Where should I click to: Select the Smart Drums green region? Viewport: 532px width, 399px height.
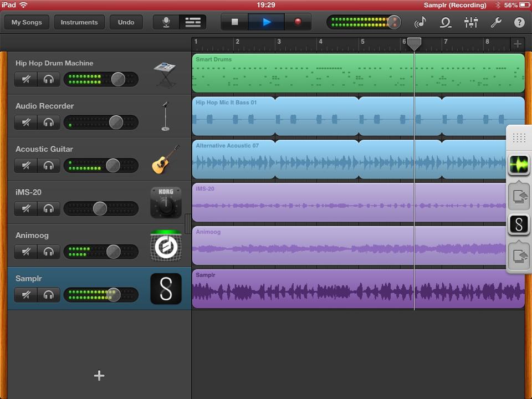tap(359, 73)
